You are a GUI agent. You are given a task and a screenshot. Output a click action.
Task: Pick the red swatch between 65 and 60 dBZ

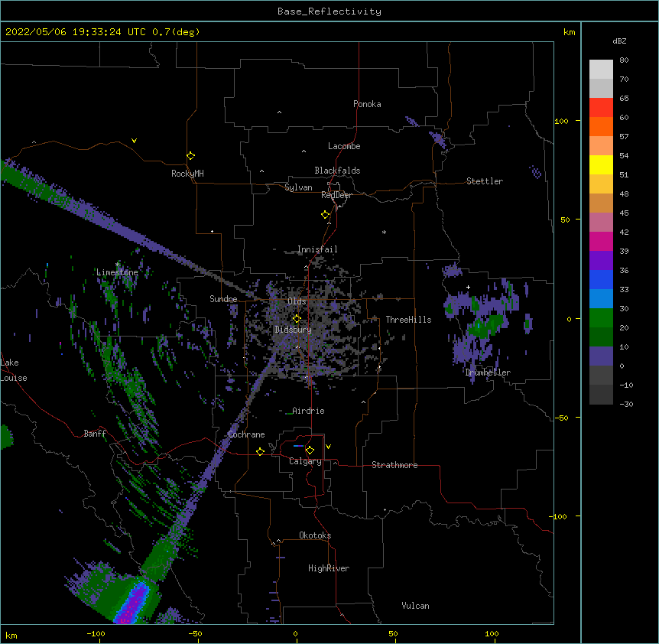pos(601,107)
